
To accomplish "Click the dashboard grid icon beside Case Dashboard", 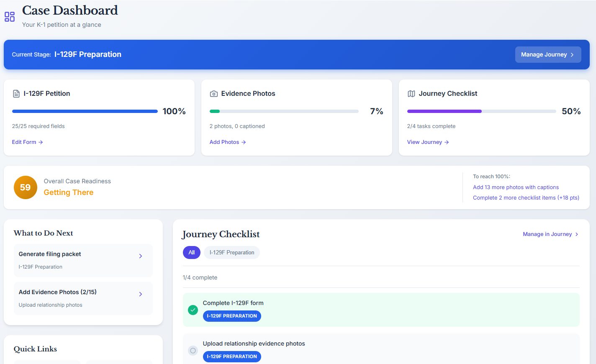I will [x=9, y=17].
